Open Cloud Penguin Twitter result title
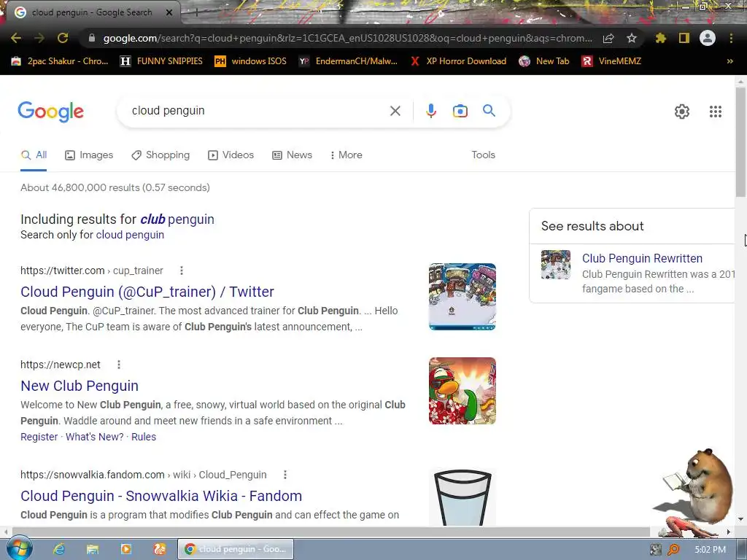This screenshot has width=747, height=560. click(x=147, y=292)
